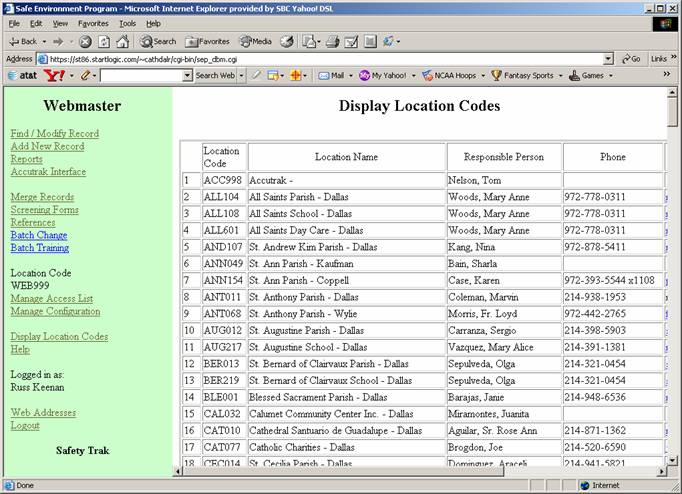Image resolution: width=682 pixels, height=494 pixels.
Task: Click the Yahoo! logo in toolbar
Action: [x=54, y=75]
